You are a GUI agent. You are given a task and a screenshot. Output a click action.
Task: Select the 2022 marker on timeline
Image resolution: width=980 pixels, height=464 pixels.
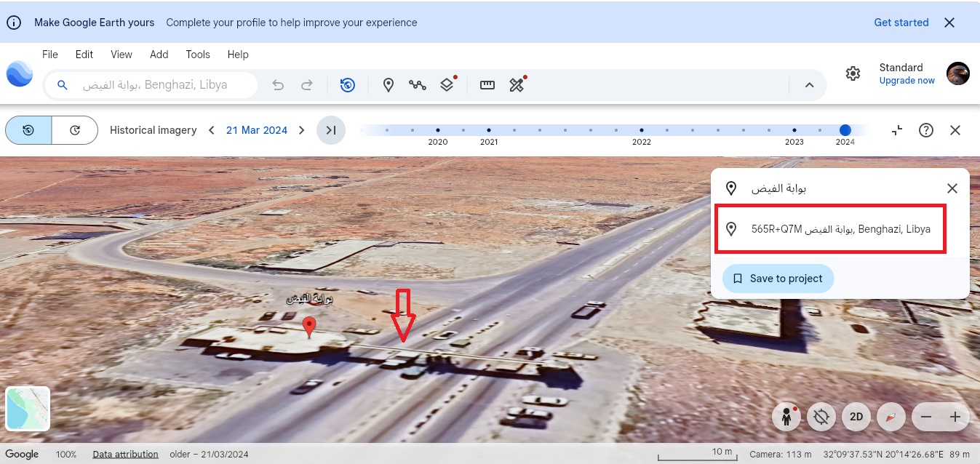(x=642, y=131)
